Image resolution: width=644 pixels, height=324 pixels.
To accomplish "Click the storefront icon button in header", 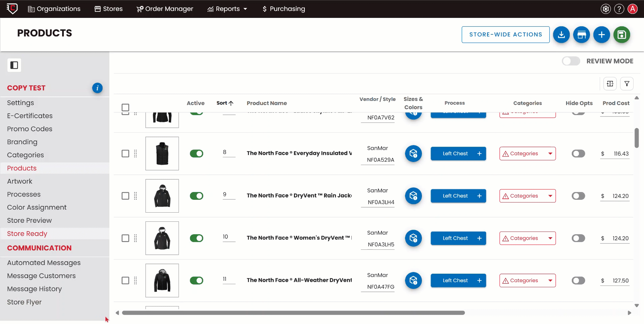I will tap(581, 35).
